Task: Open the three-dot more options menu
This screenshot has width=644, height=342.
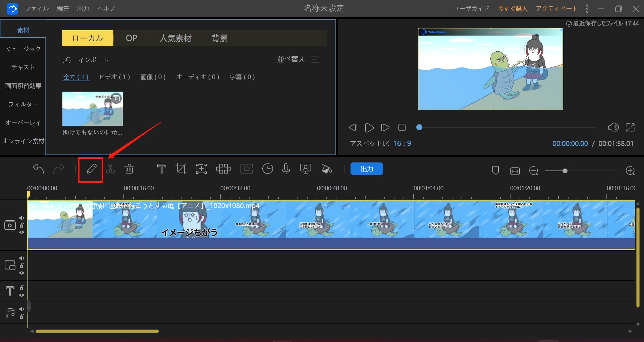Action: [587, 8]
